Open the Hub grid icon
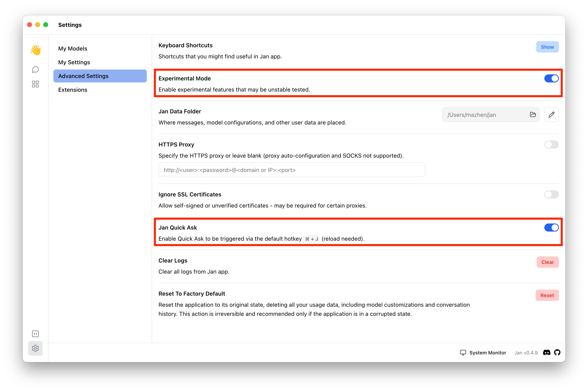The height and width of the screenshot is (392, 588). click(36, 84)
